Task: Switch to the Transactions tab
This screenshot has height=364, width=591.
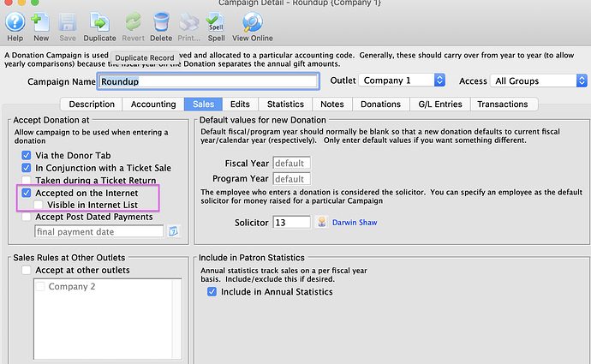Action: [503, 104]
